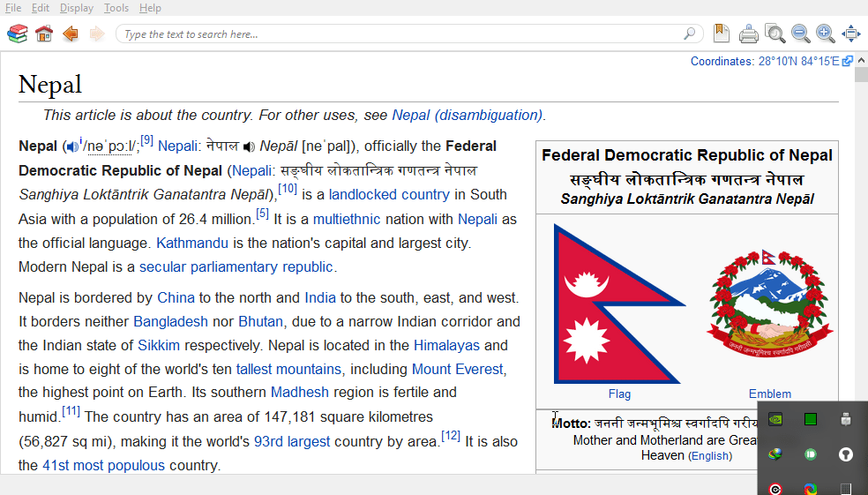Click the Flag caption link
This screenshot has height=495, width=868.
tap(619, 394)
